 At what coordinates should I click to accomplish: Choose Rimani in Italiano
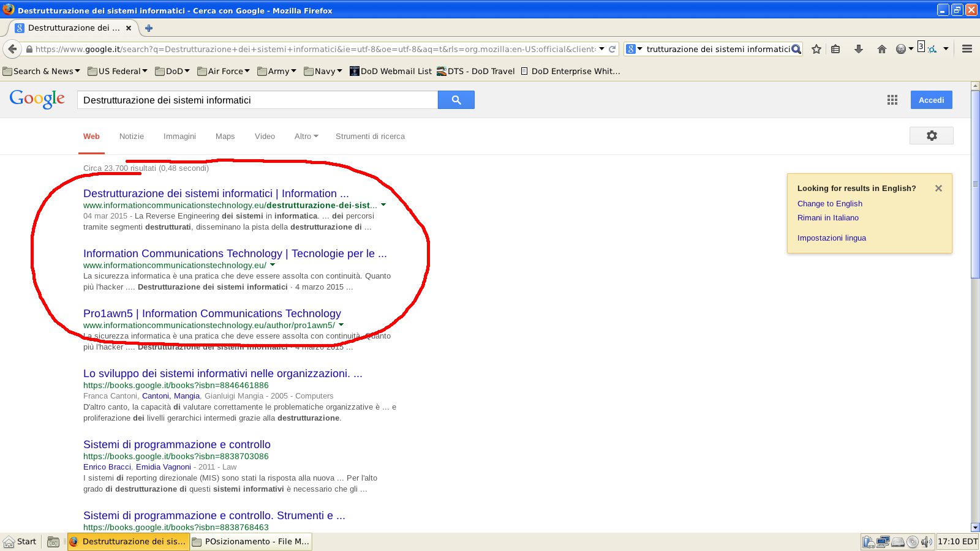827,217
